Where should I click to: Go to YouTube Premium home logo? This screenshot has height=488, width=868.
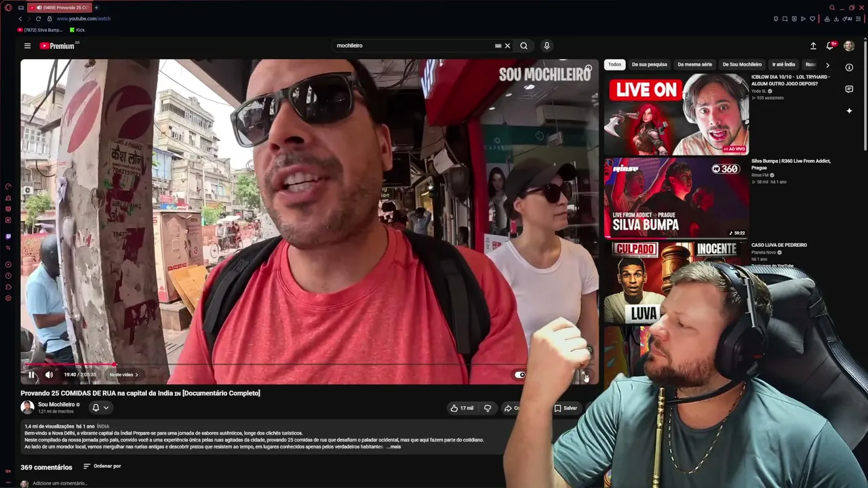(x=57, y=46)
